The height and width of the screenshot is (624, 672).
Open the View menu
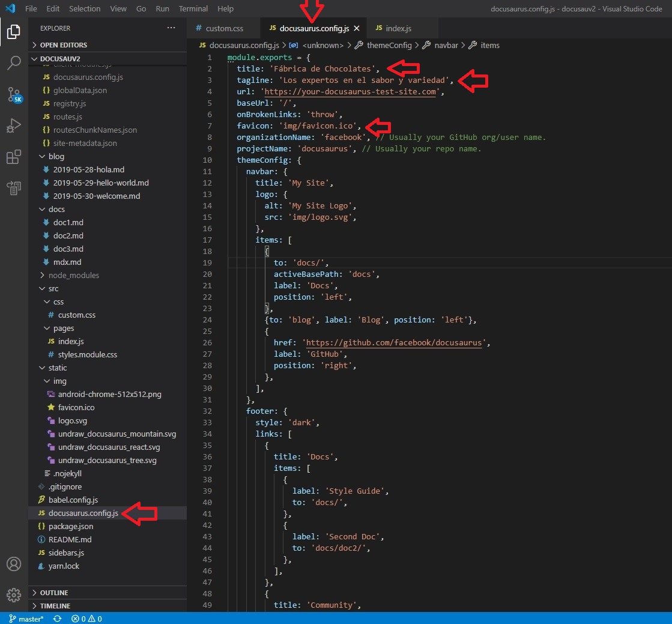click(118, 8)
